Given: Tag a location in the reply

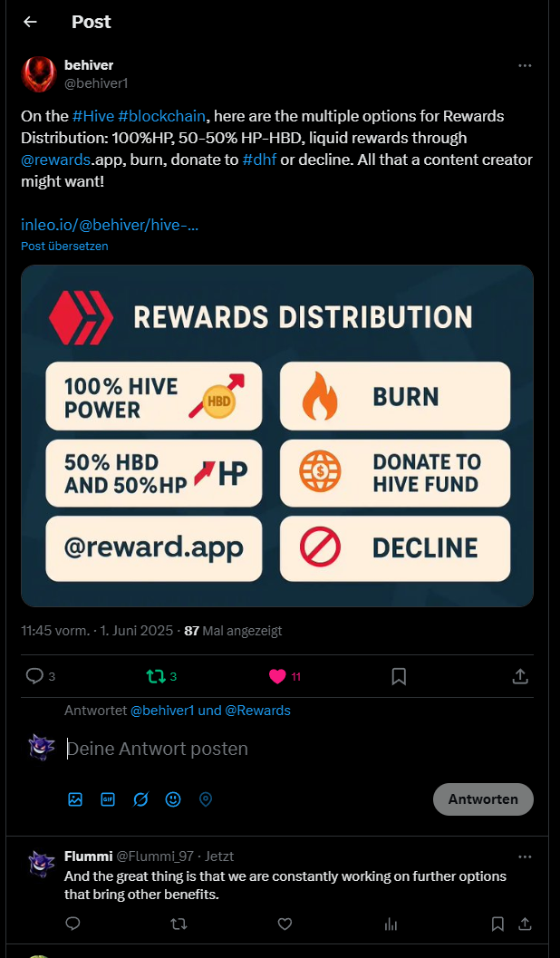Looking at the screenshot, I should click(x=206, y=799).
